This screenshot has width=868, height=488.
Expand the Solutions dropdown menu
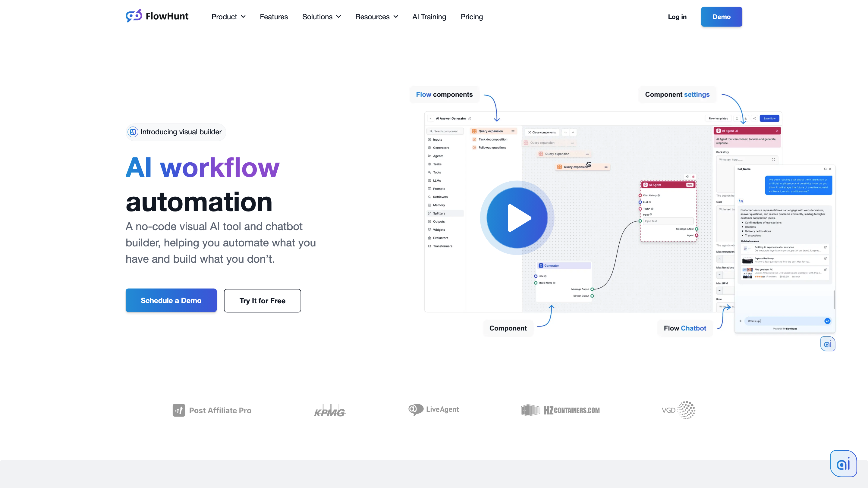pyautogui.click(x=322, y=17)
